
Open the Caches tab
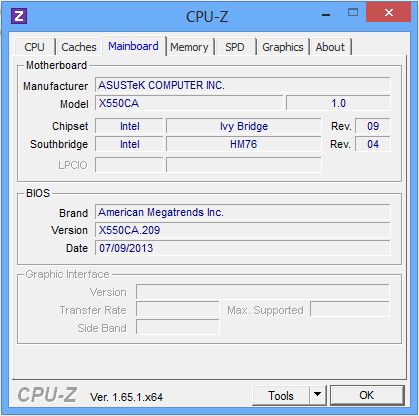coord(79,47)
